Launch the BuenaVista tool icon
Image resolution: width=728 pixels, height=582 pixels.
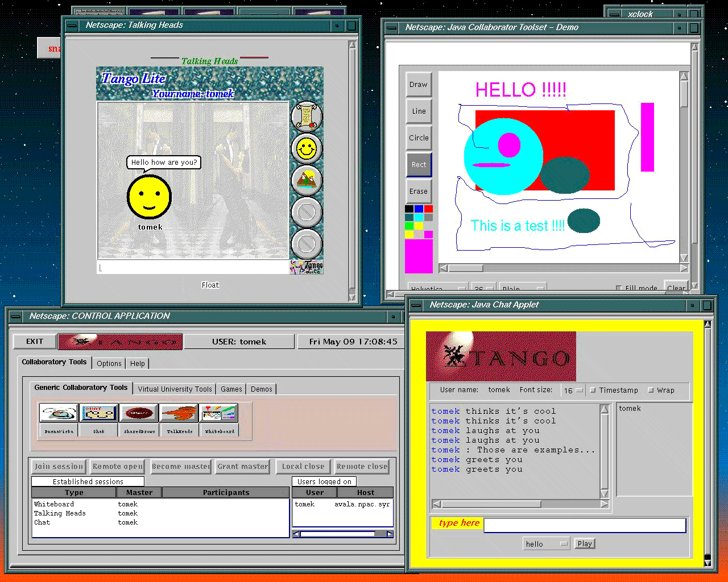click(x=59, y=413)
